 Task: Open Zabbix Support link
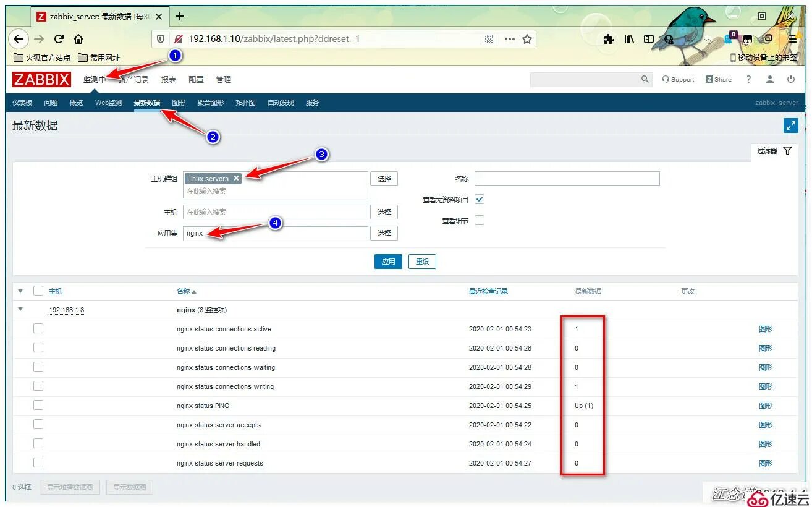(678, 79)
